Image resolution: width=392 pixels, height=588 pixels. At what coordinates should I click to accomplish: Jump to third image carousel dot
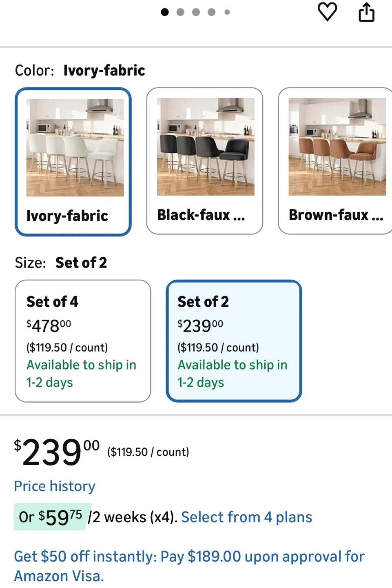196,12
